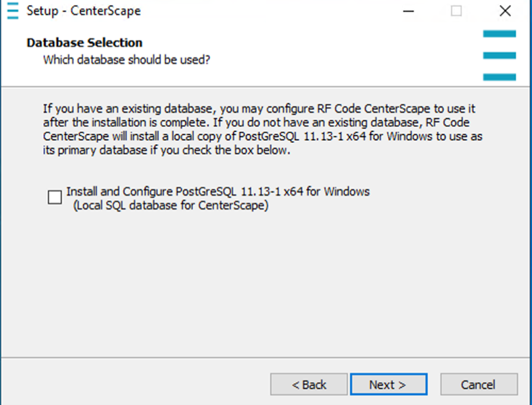Screen dimensions: 532x405
Task: Enable the Install PostGreSQL checkbox
Action: click(x=54, y=198)
